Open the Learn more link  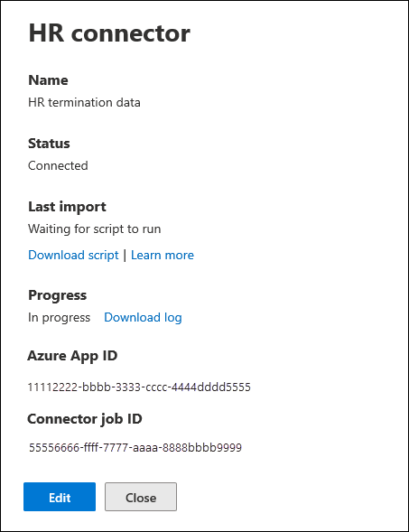click(163, 255)
